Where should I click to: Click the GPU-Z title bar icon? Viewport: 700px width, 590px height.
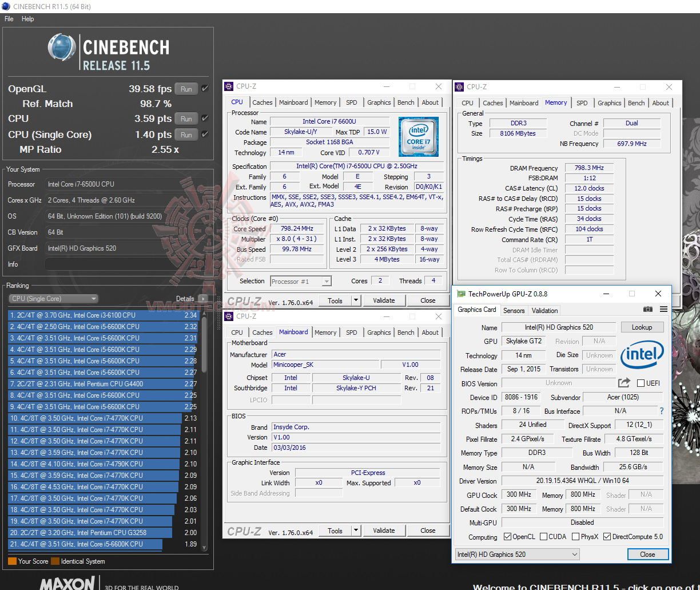461,294
